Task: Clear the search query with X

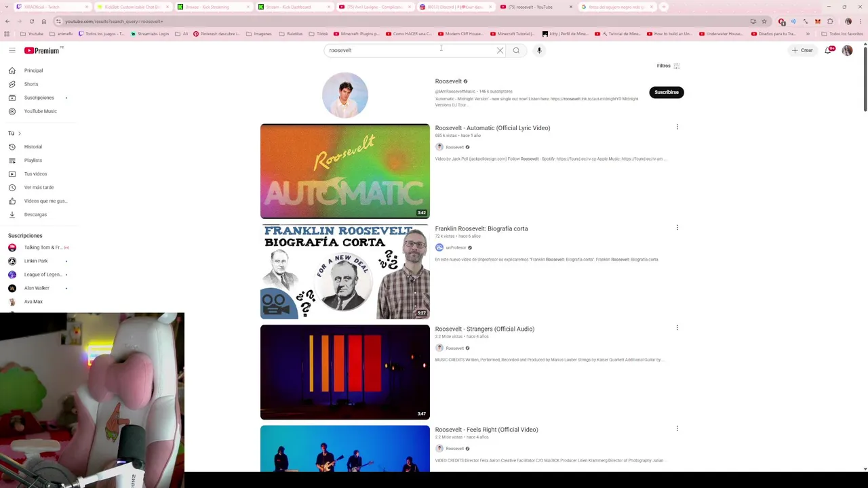Action: click(x=500, y=50)
